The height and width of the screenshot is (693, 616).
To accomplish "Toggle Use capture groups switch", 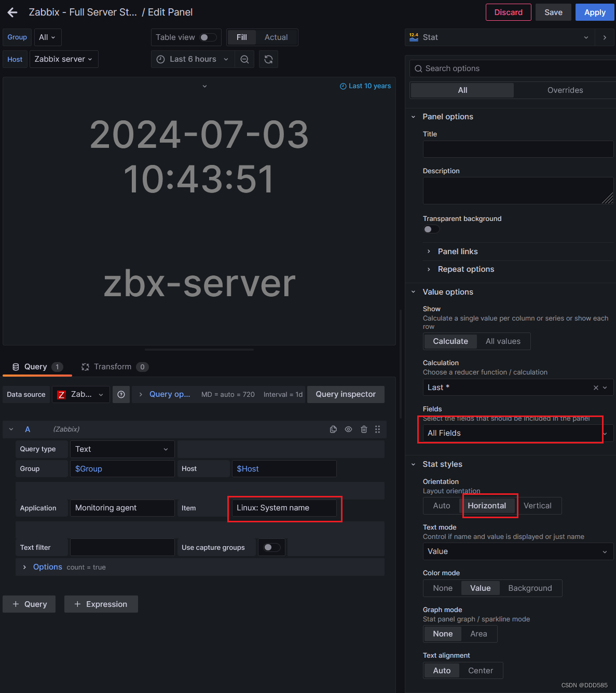I will [272, 547].
